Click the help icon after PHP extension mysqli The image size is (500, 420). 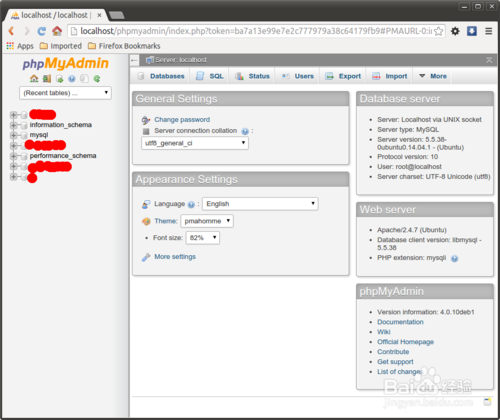click(454, 258)
